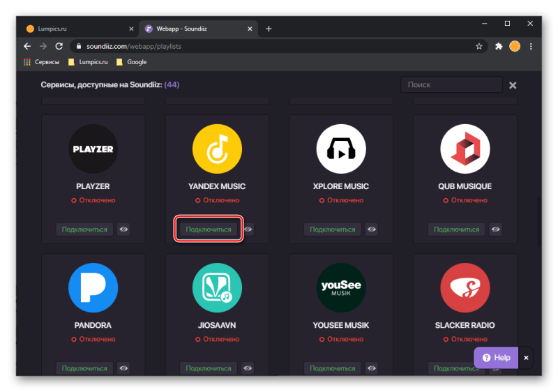Open a new browser tab
Image resolution: width=558 pixels, height=392 pixels.
pyautogui.click(x=269, y=29)
